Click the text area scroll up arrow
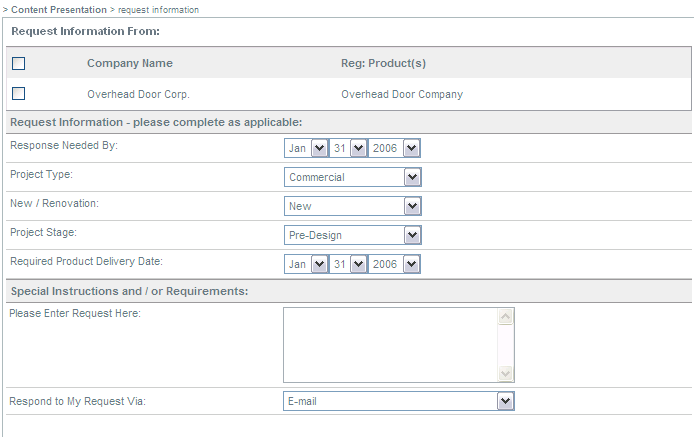694x437 pixels. pos(505,317)
